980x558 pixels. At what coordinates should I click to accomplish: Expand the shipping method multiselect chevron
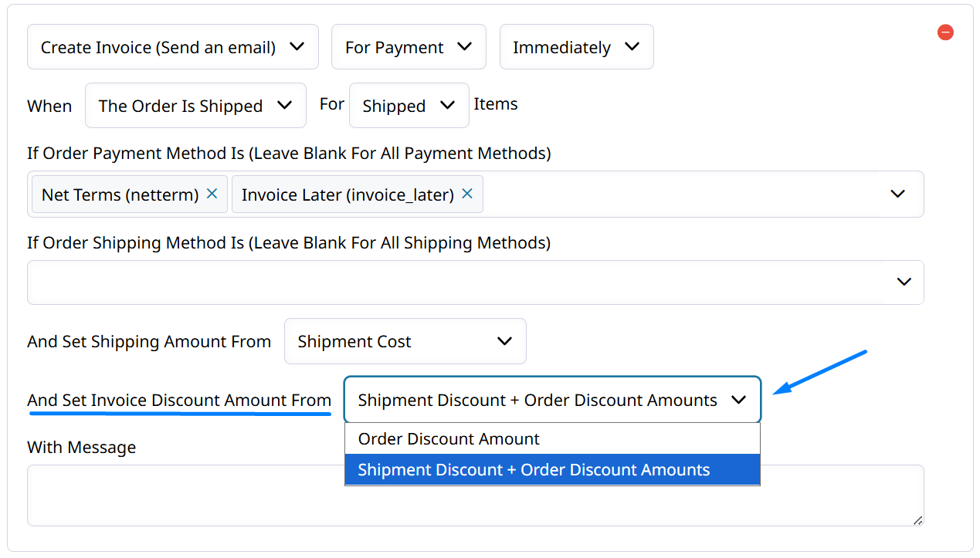pyautogui.click(x=904, y=282)
